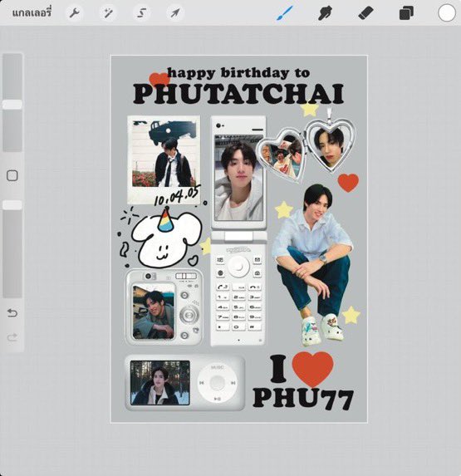Image resolution: width=461 pixels, height=476 pixels.
Task: Tap the digital camera screen photo
Action: tap(154, 312)
